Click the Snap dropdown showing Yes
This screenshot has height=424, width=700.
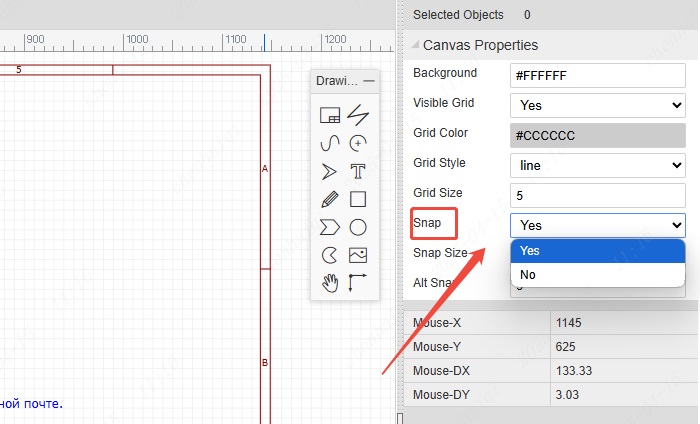tap(597, 225)
